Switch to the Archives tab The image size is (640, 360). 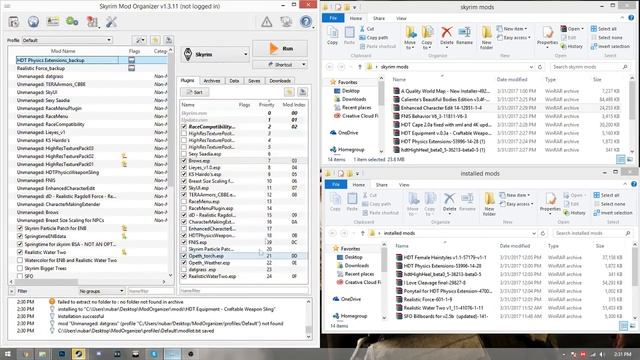pos(211,81)
